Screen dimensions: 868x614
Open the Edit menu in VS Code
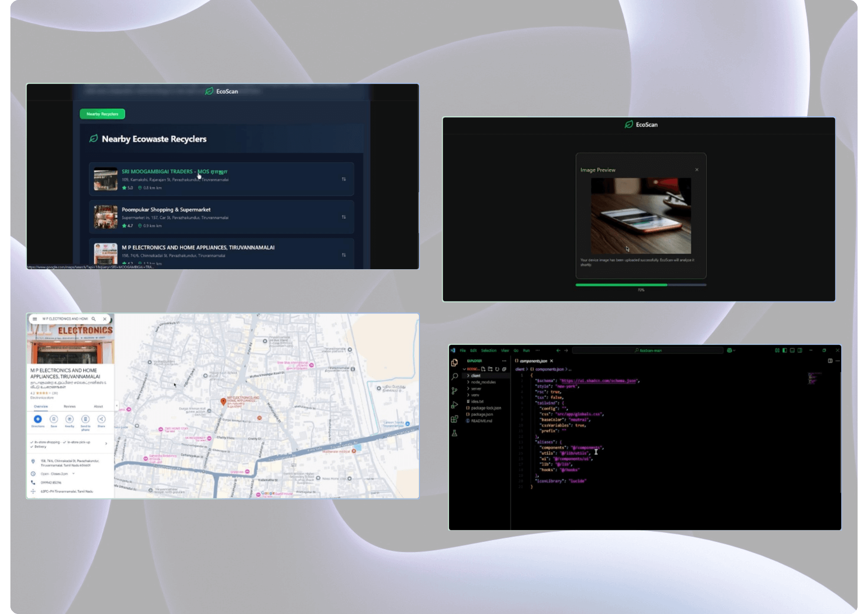[473, 350]
